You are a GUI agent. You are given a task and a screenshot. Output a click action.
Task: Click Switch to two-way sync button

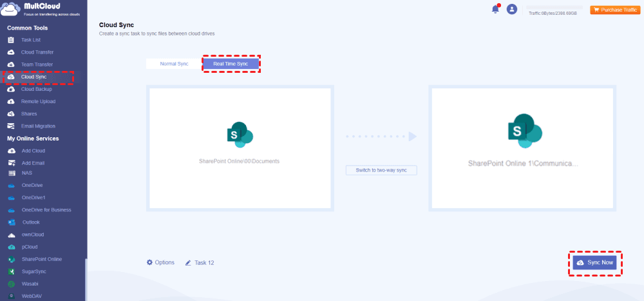[x=381, y=170]
